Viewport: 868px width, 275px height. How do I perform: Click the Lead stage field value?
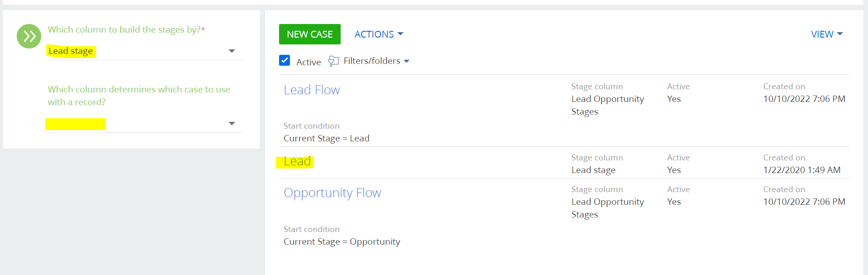coord(71,51)
